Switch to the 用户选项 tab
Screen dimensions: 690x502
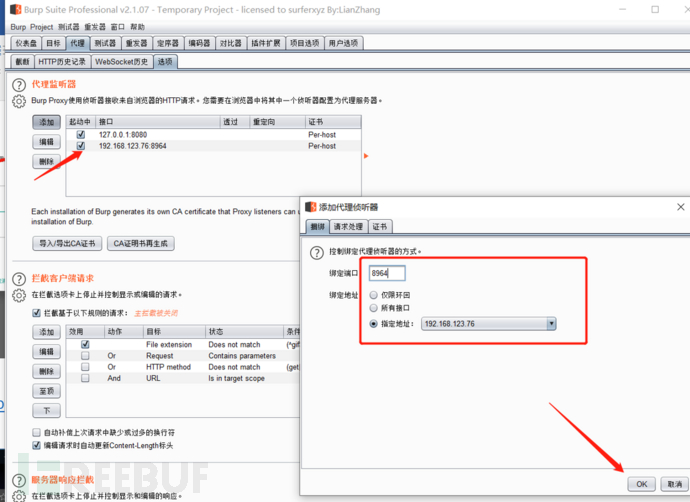(343, 43)
